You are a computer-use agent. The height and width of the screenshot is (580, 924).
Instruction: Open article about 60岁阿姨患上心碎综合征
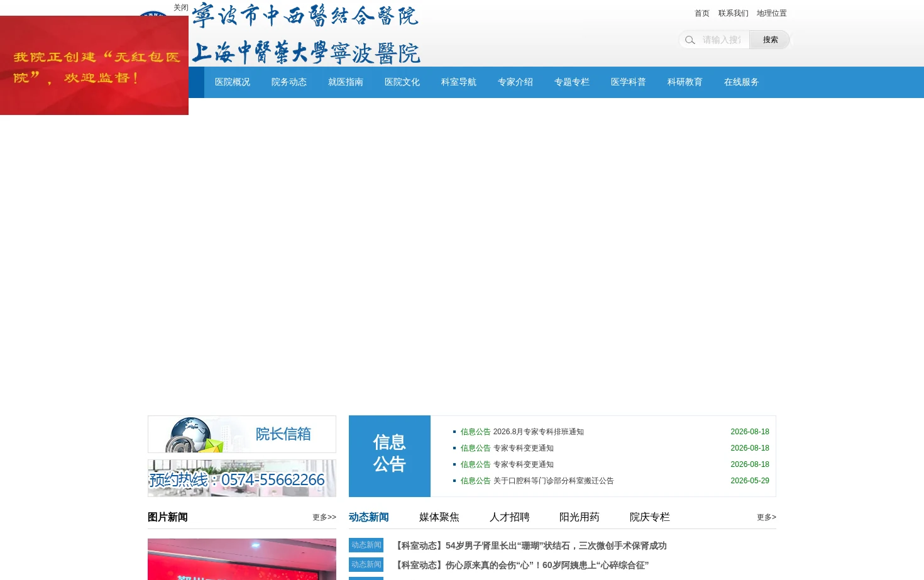point(521,566)
